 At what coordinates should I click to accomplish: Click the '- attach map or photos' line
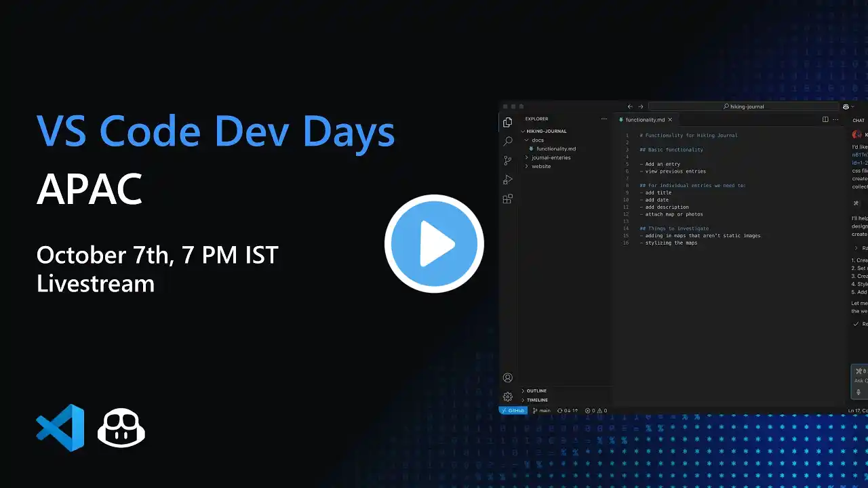point(671,214)
